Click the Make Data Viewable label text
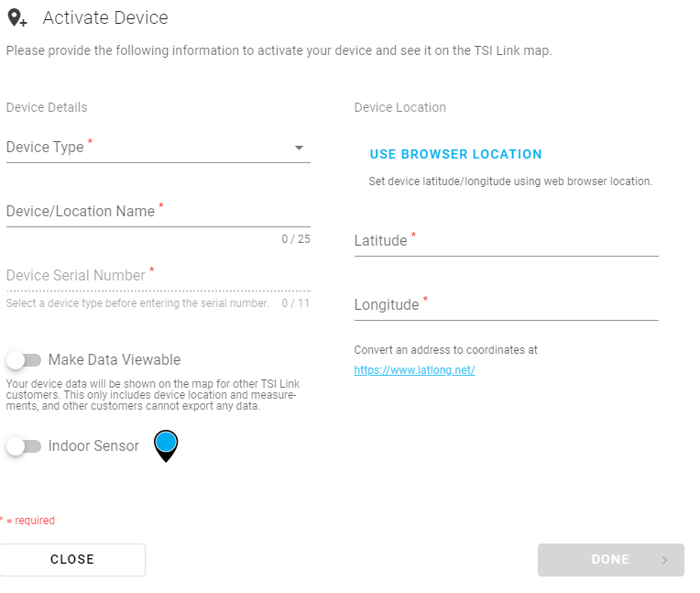 tap(115, 360)
